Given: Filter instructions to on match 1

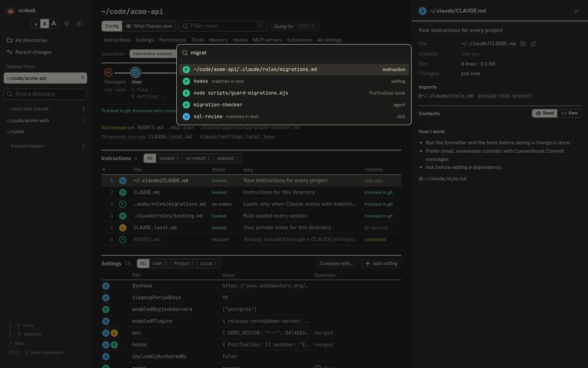Looking at the screenshot, I should click(198, 158).
